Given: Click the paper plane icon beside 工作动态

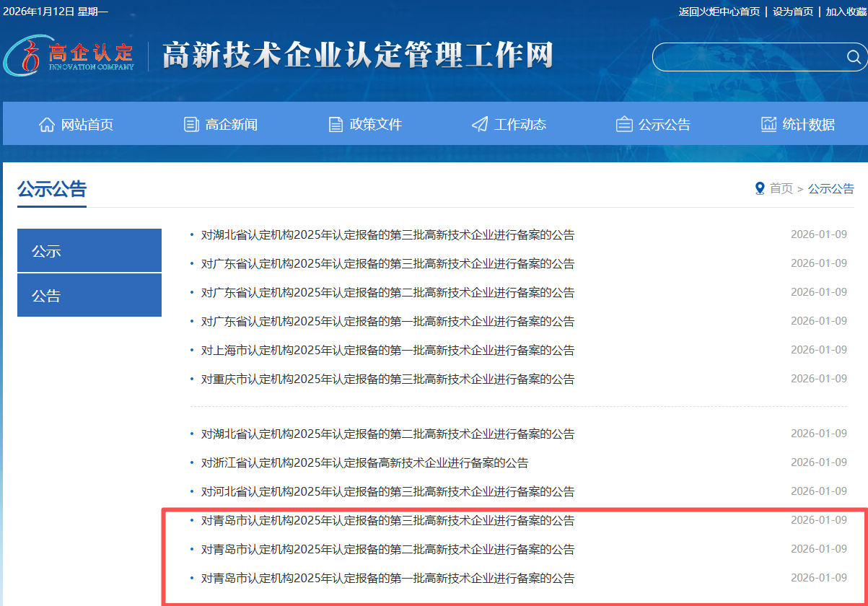Looking at the screenshot, I should [480, 124].
